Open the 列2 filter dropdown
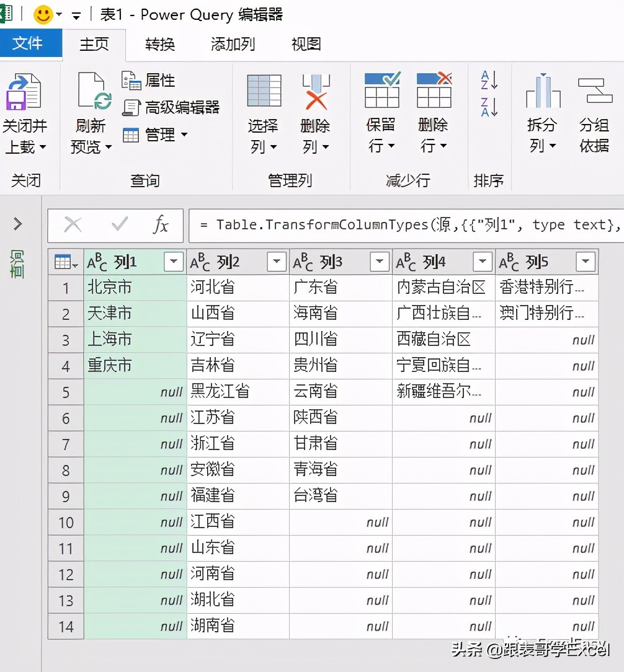The width and height of the screenshot is (624, 672). pos(277,262)
